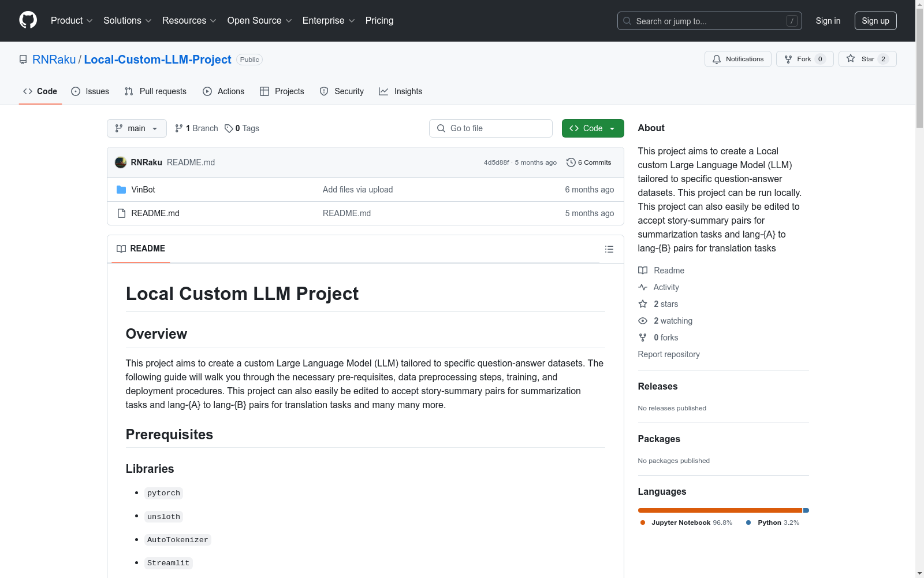
Task: Click the Issues circle icon
Action: coord(76,91)
